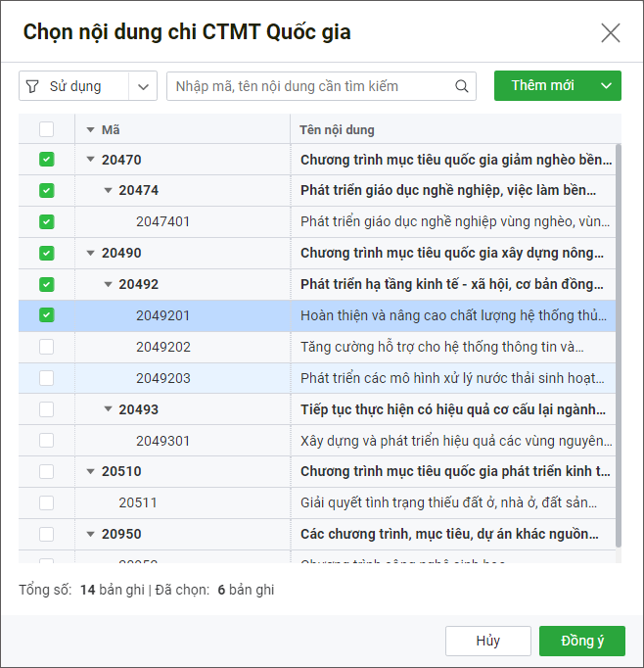Toggle the select-all header checkbox
This screenshot has width=644, height=668.
47,129
